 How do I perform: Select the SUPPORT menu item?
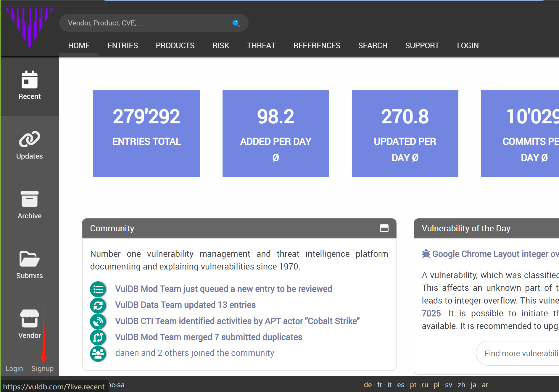tap(422, 46)
